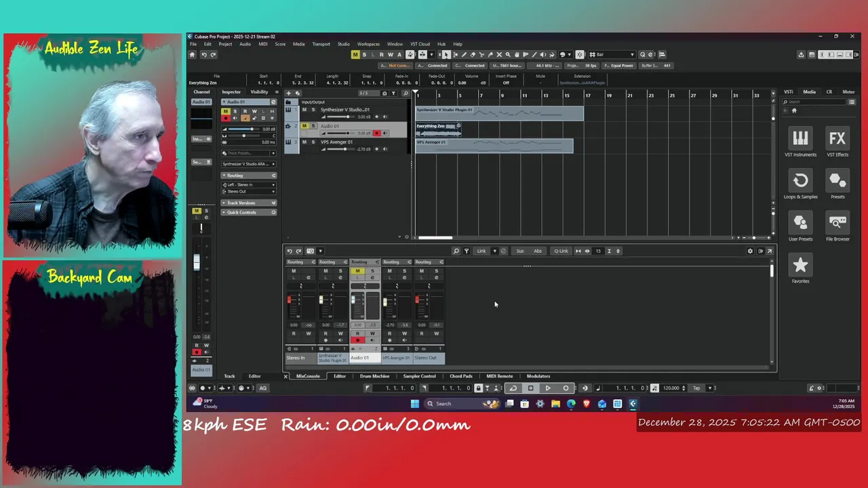Click the transport Play button
868x488 pixels.
pyautogui.click(x=548, y=388)
